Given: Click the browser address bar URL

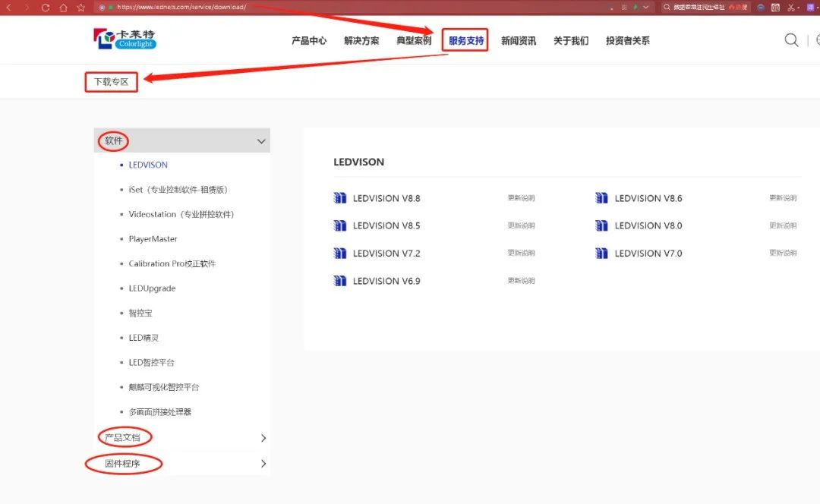Looking at the screenshot, I should 182,8.
